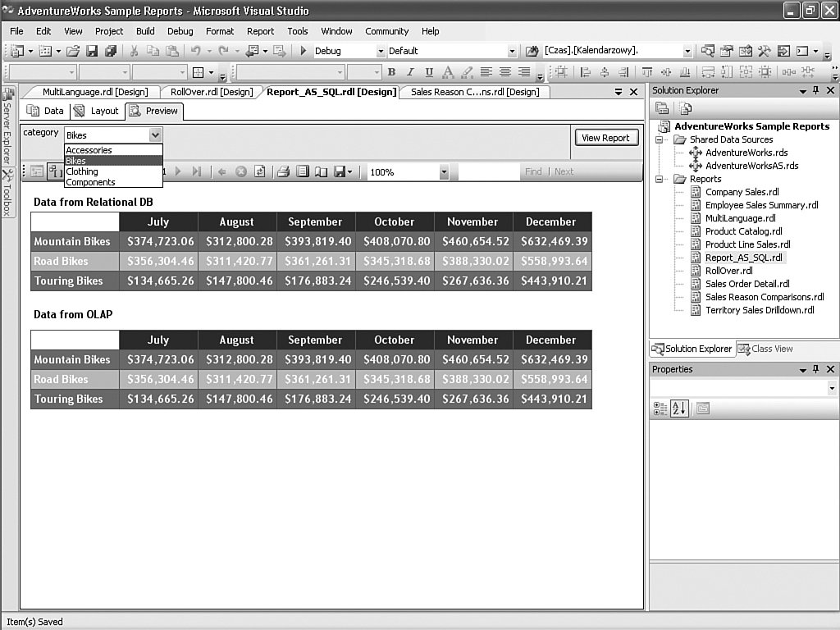Center text in the format toolbar

pyautogui.click(x=504, y=72)
